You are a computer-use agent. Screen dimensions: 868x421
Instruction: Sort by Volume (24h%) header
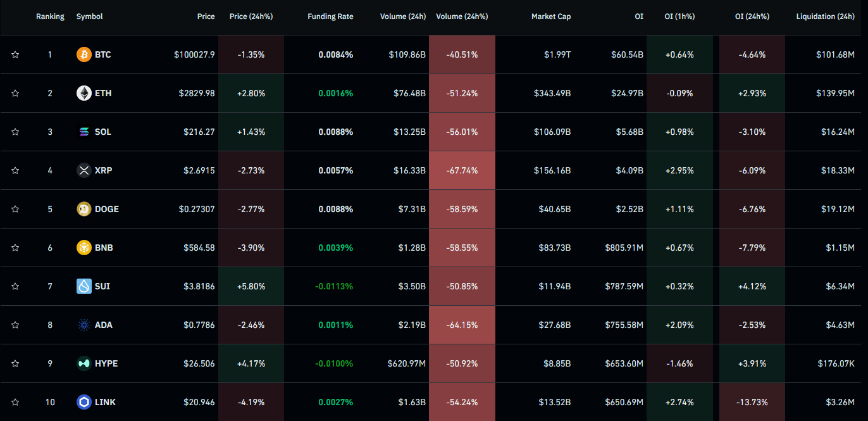(462, 16)
